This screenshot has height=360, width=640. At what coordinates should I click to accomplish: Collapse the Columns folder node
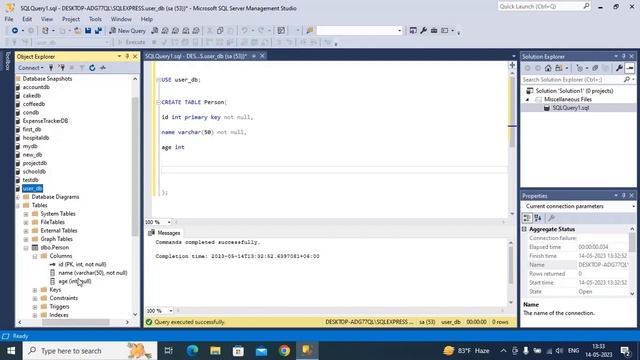click(x=35, y=256)
